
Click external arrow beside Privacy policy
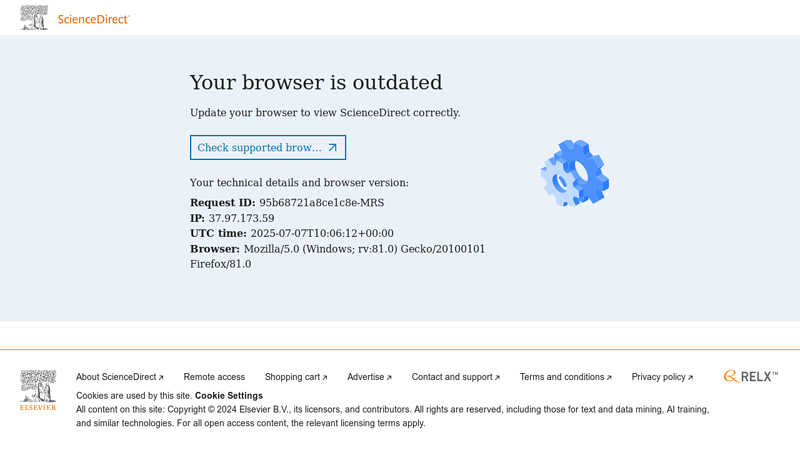[x=691, y=378]
